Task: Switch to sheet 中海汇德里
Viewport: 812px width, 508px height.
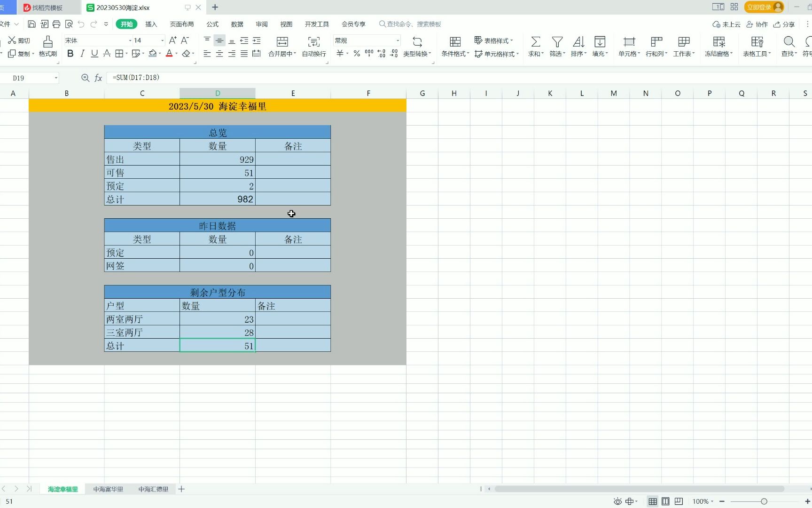Action: pyautogui.click(x=153, y=489)
